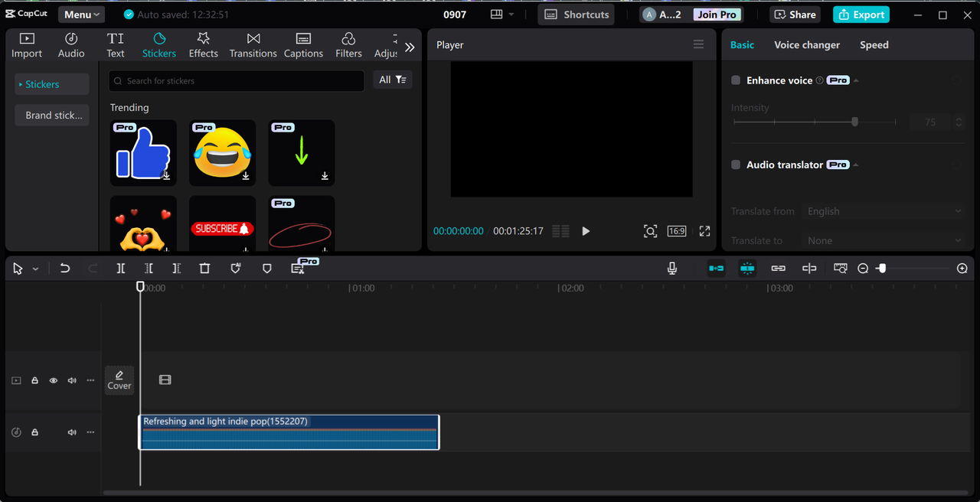Image resolution: width=980 pixels, height=502 pixels.
Task: Open audio track more options menu
Action: [x=90, y=432]
